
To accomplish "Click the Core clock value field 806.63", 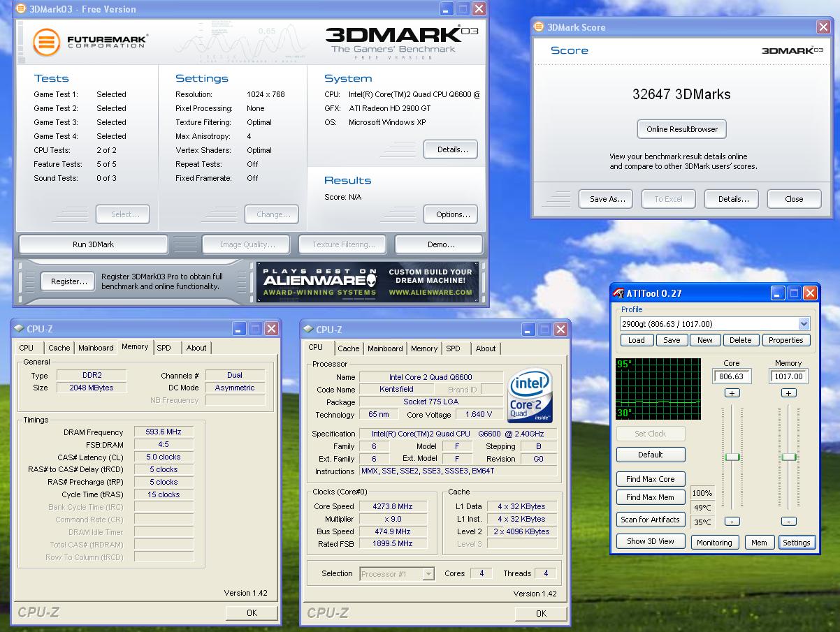I will [732, 376].
